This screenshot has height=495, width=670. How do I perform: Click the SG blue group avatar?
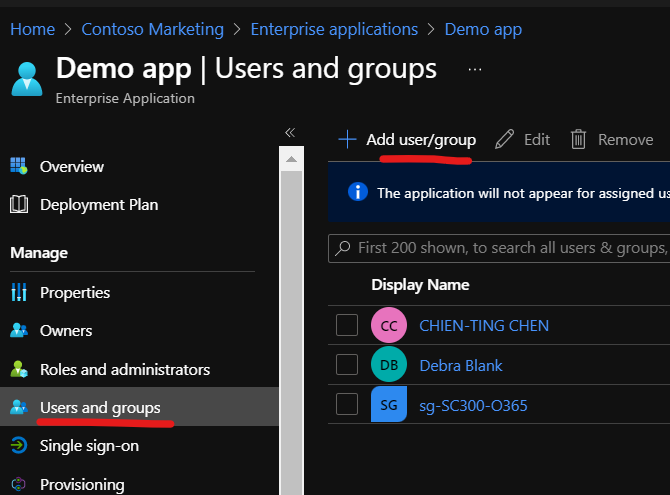click(x=389, y=404)
